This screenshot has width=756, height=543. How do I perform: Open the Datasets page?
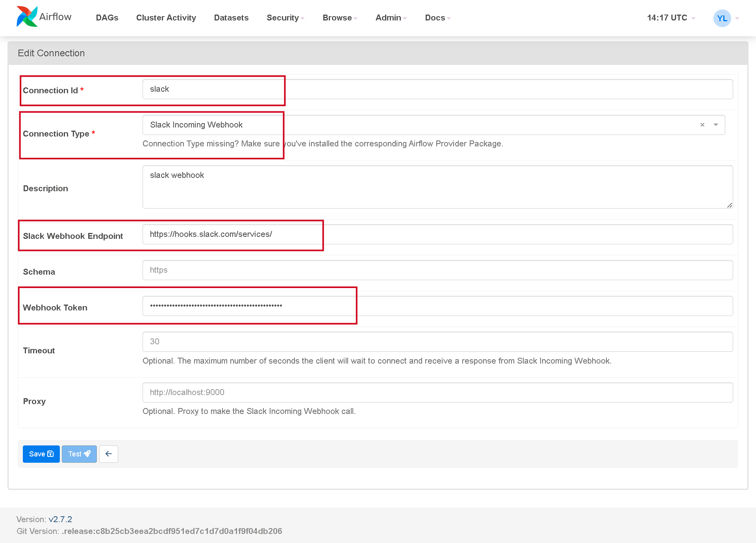point(231,18)
